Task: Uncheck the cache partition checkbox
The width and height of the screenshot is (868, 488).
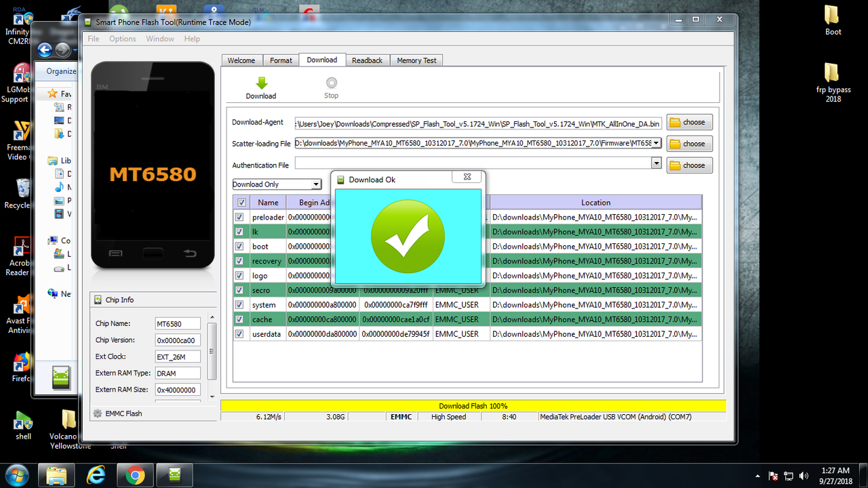Action: [x=239, y=319]
